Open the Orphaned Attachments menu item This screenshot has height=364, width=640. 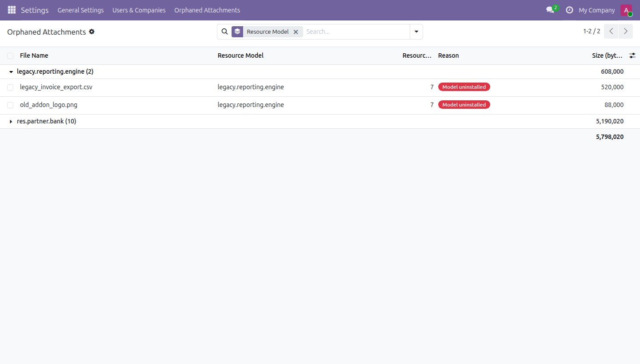coord(207,10)
